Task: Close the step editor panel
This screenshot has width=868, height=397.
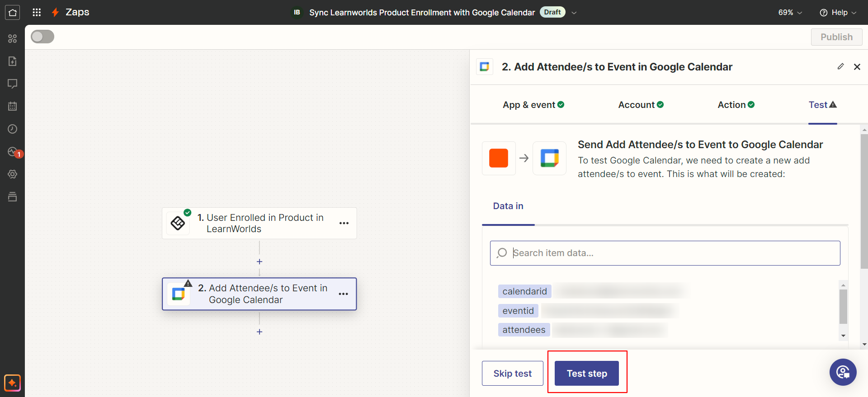Action: coord(857,67)
